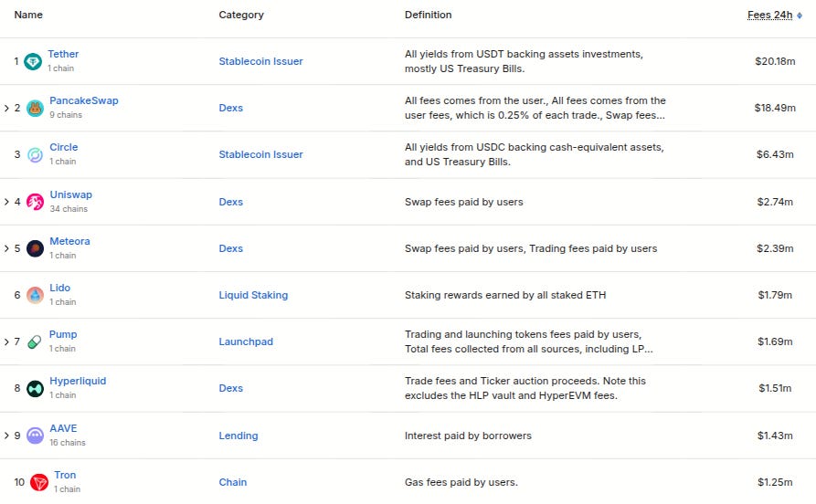Screen dimensions: 816x504
Task: Click the PancakeSwap bunny logo icon
Action: [35, 108]
